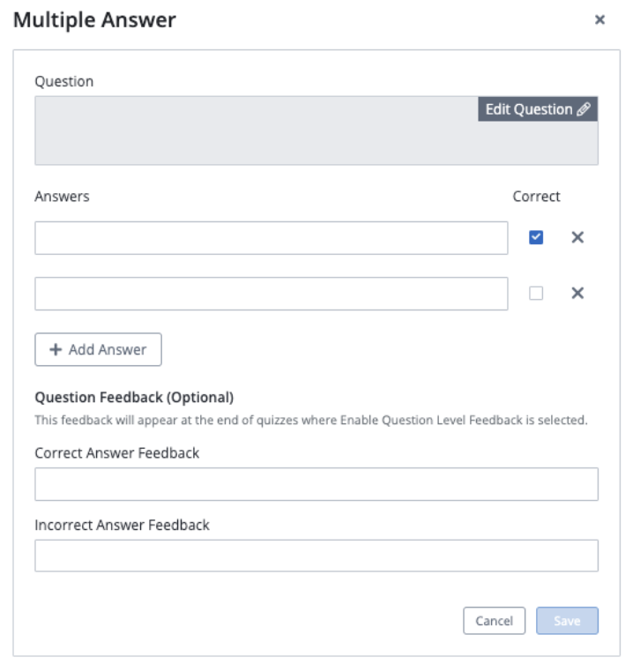Click the Multiple Answer dialog title

94,20
